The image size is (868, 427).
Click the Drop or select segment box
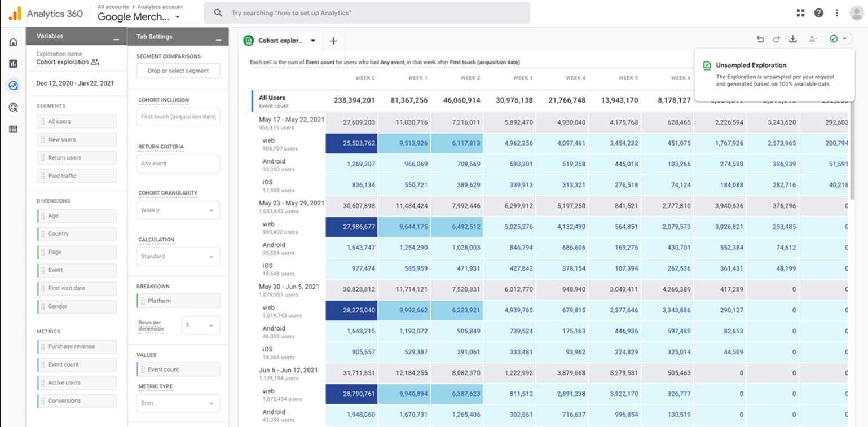178,71
